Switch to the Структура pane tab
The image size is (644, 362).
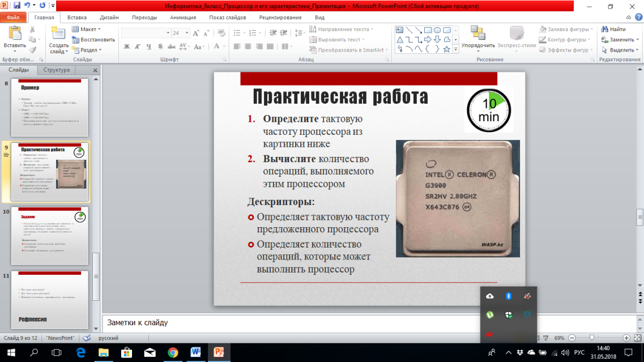point(56,70)
